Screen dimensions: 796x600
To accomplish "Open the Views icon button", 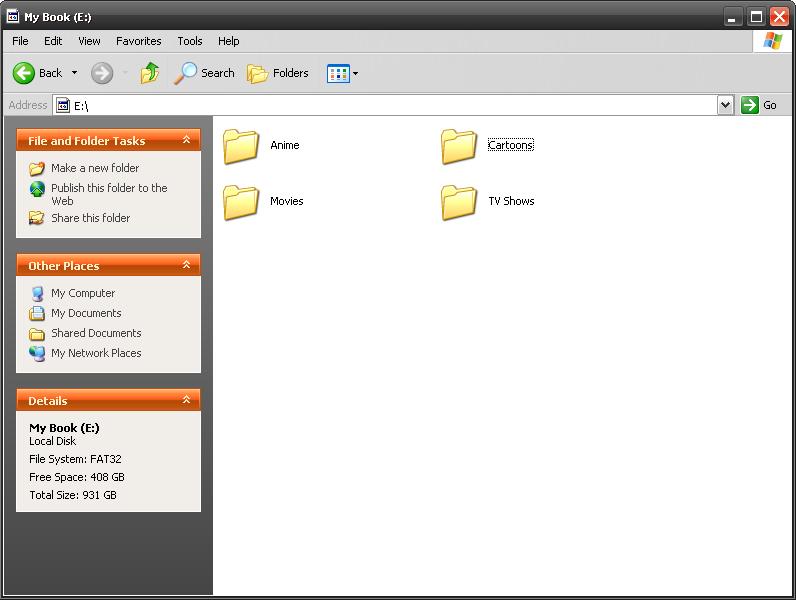I will tap(338, 74).
